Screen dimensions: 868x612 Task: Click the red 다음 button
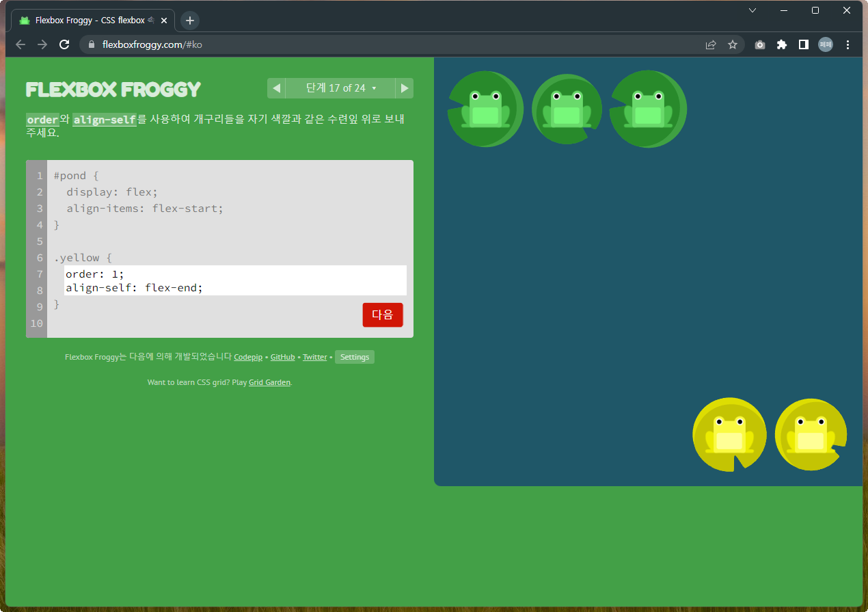[383, 315]
